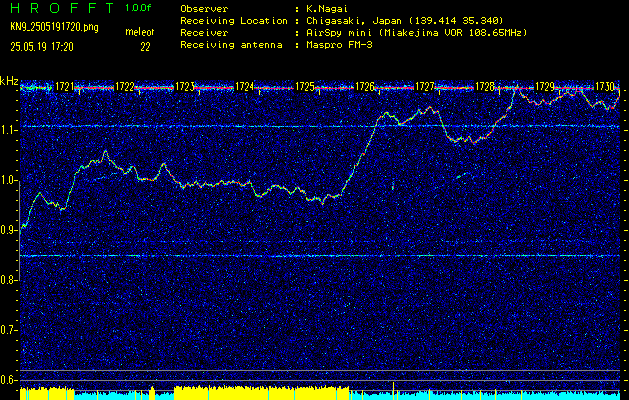629x400 pixels.
Task: Click the 1728 time marker
Action: 485,87
